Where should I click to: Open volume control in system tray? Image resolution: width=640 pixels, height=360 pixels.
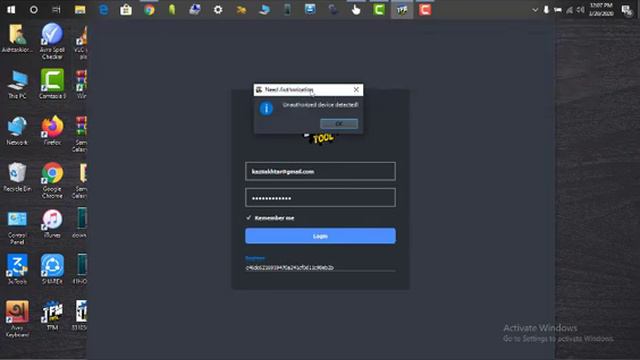[580, 10]
